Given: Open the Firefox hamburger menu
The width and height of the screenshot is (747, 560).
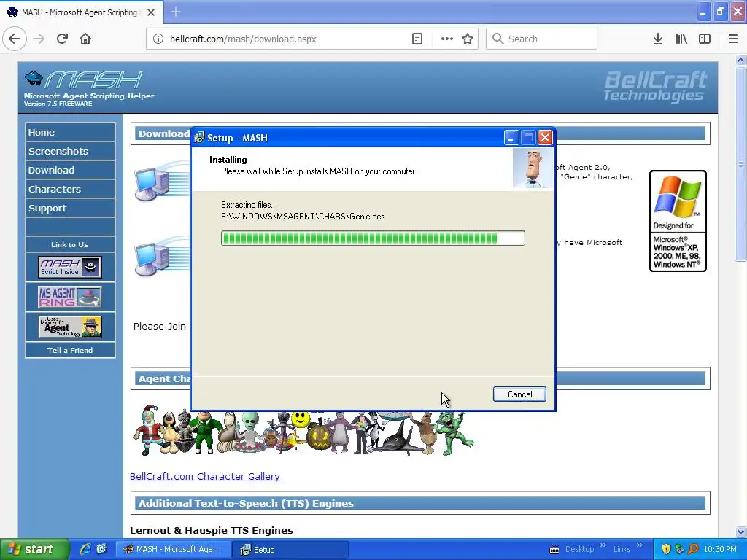Looking at the screenshot, I should point(733,39).
